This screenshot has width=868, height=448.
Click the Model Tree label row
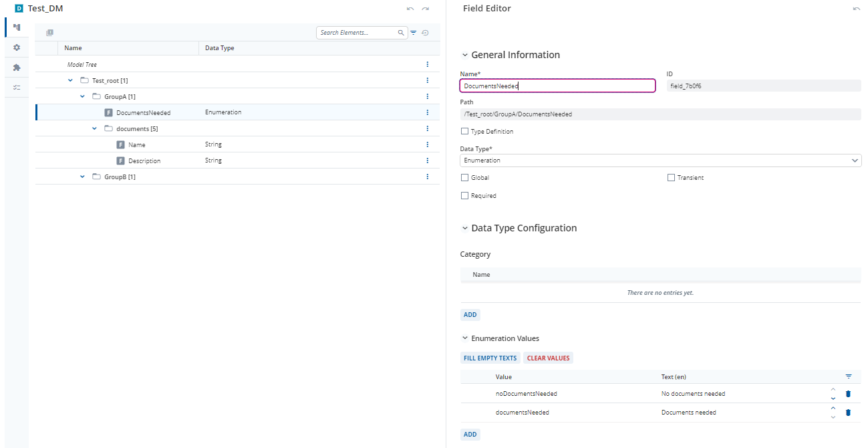(238, 64)
